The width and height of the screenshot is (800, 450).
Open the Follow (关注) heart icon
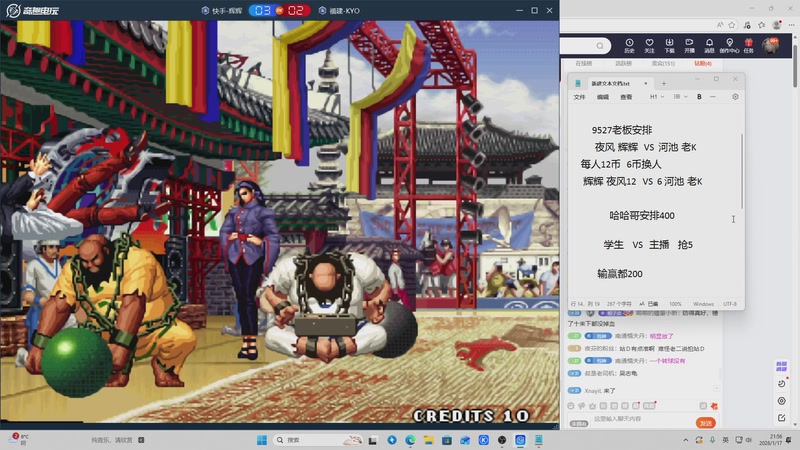(x=649, y=45)
